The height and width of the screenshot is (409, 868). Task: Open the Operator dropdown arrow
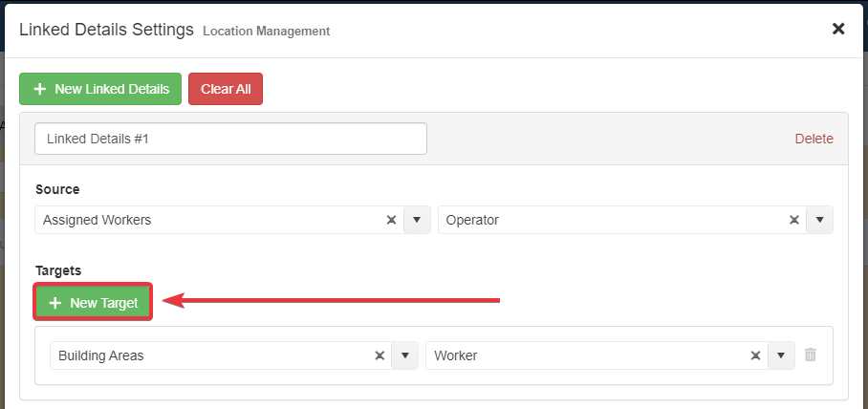click(819, 220)
